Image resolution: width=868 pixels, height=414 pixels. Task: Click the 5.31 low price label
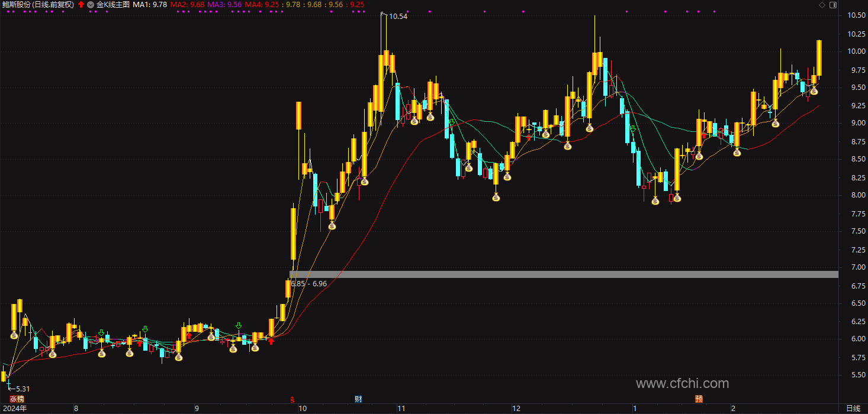coord(22,389)
